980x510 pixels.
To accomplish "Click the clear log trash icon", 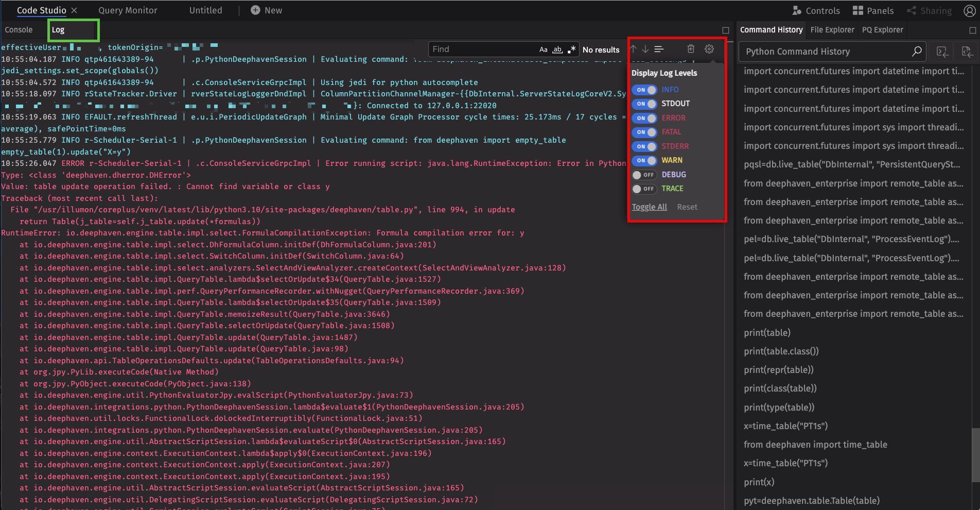I will coord(691,49).
